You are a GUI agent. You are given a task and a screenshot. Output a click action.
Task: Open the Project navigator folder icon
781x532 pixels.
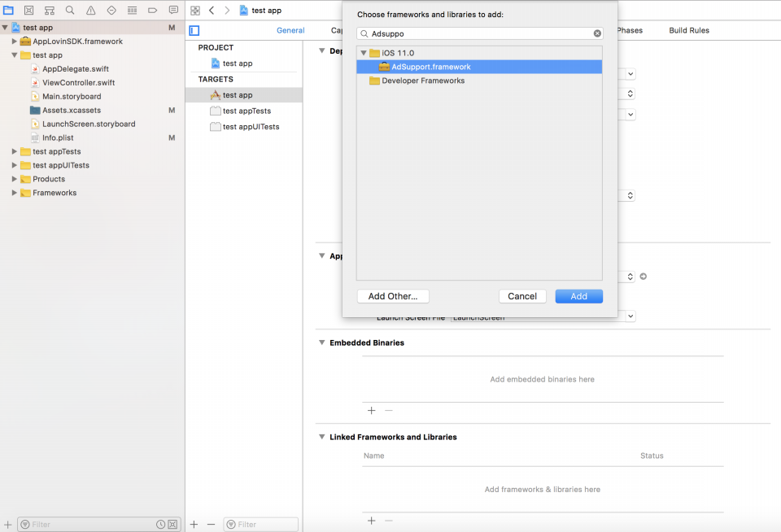[x=8, y=10]
